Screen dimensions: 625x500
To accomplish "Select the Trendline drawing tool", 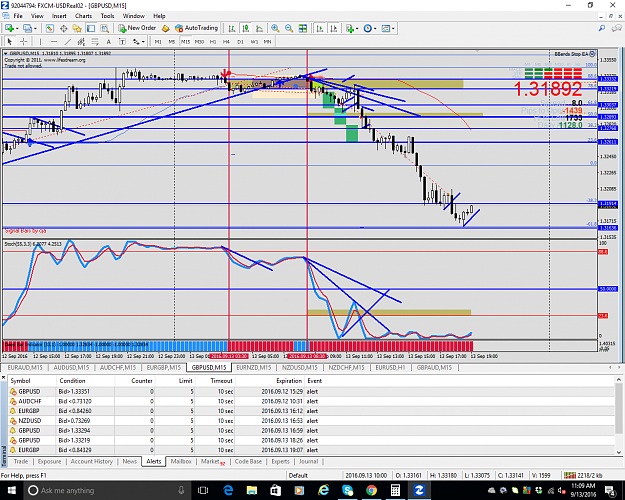I will (68, 41).
